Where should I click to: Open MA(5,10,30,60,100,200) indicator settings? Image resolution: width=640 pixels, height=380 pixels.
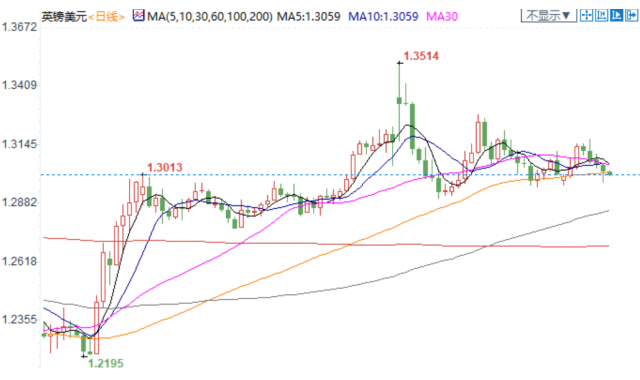209,16
